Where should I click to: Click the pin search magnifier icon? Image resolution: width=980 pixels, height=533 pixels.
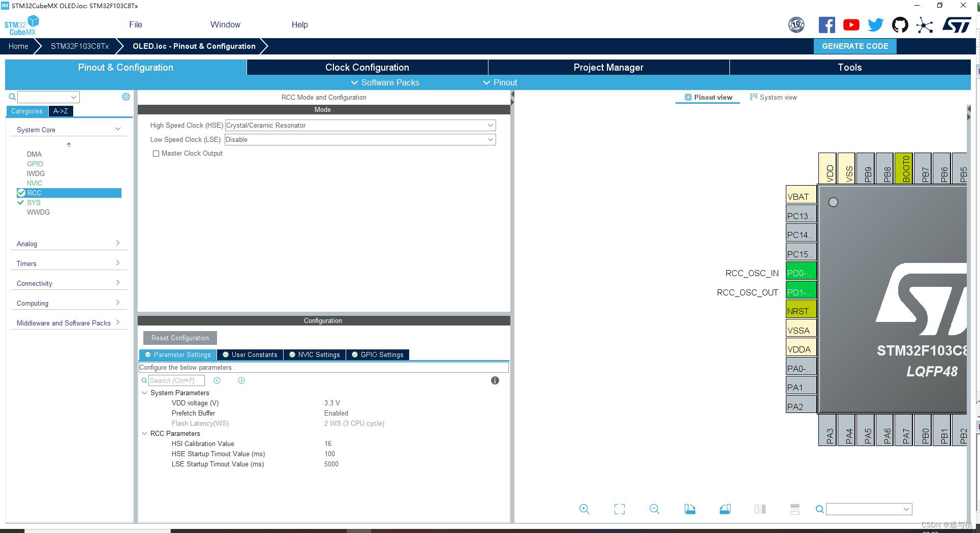pos(819,509)
